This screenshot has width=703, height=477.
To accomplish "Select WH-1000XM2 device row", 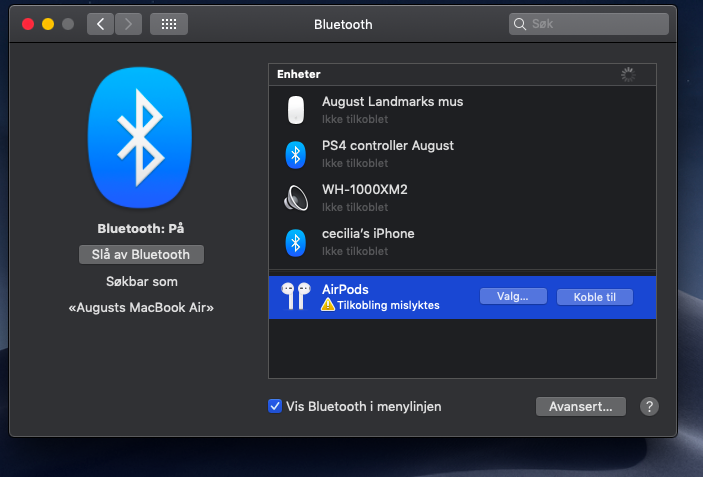I will (462, 198).
